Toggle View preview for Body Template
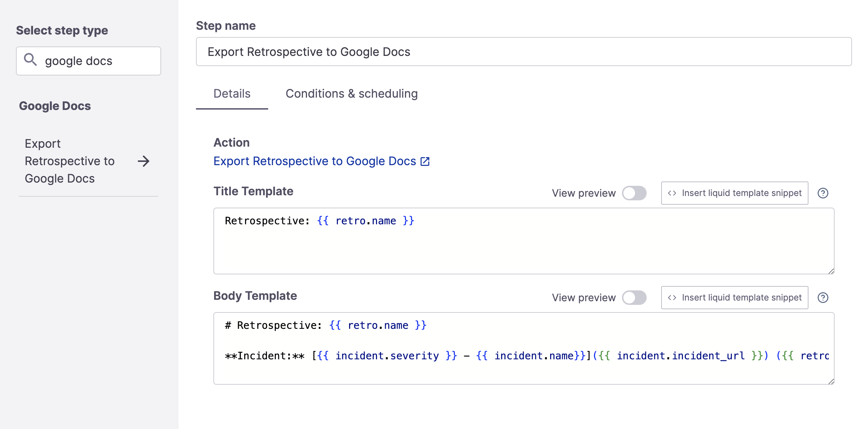Image resolution: width=868 pixels, height=429 pixels. 635,297
